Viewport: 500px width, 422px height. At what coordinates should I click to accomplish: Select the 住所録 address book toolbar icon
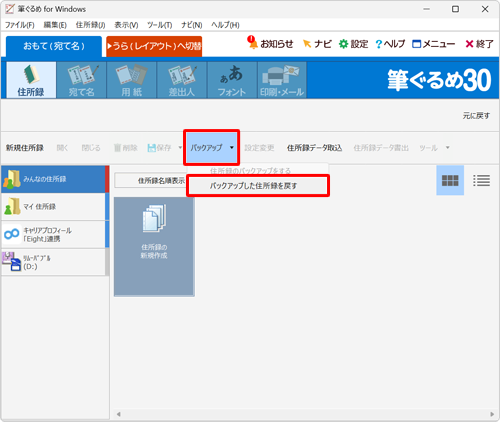click(x=31, y=80)
